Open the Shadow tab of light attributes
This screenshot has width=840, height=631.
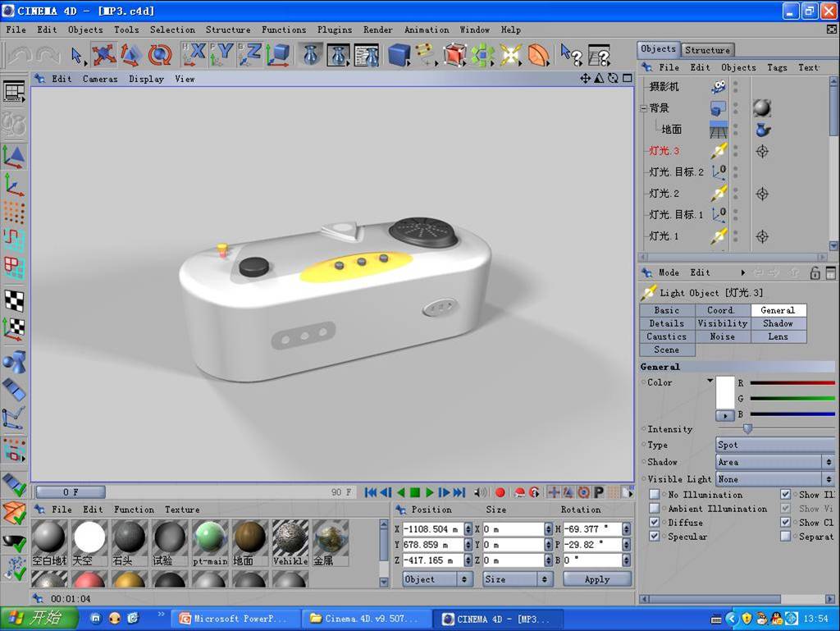pyautogui.click(x=778, y=323)
